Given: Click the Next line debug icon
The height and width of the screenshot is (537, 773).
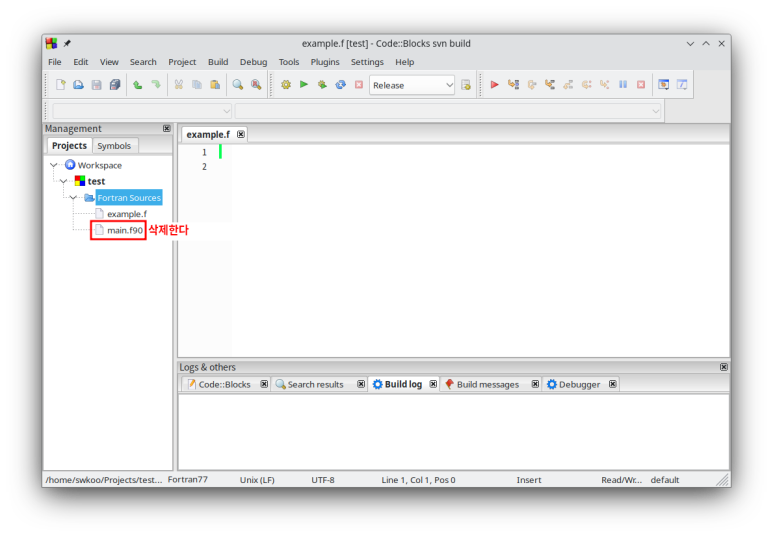Looking at the screenshot, I should [531, 85].
